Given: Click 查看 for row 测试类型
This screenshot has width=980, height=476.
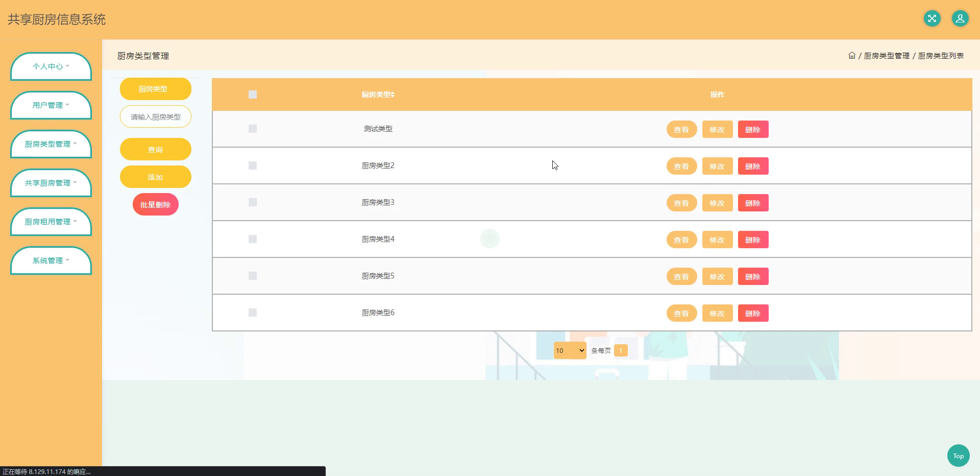Looking at the screenshot, I should tap(681, 129).
